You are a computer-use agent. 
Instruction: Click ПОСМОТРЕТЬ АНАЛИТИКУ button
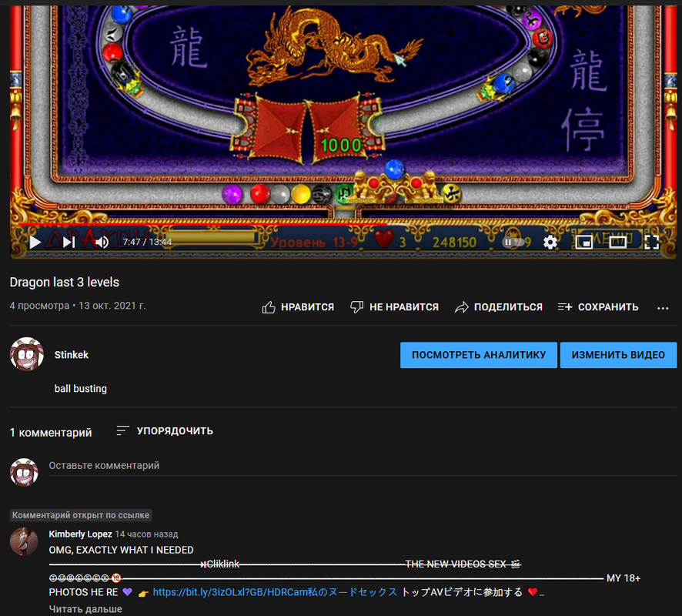point(479,355)
